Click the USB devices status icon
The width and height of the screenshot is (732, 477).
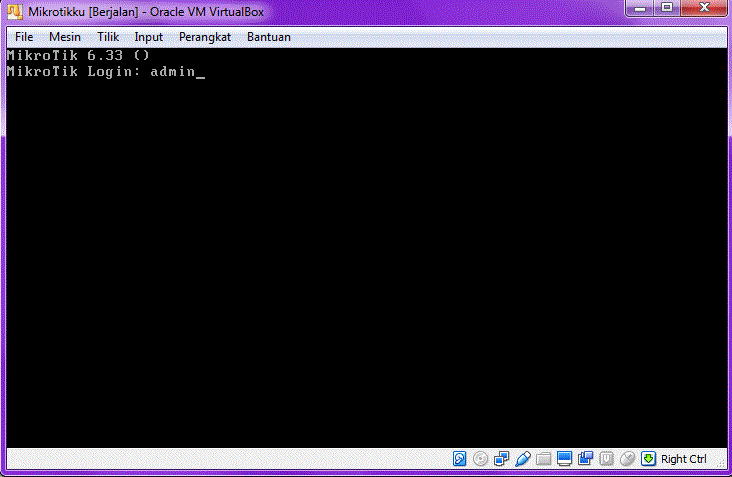tap(523, 459)
